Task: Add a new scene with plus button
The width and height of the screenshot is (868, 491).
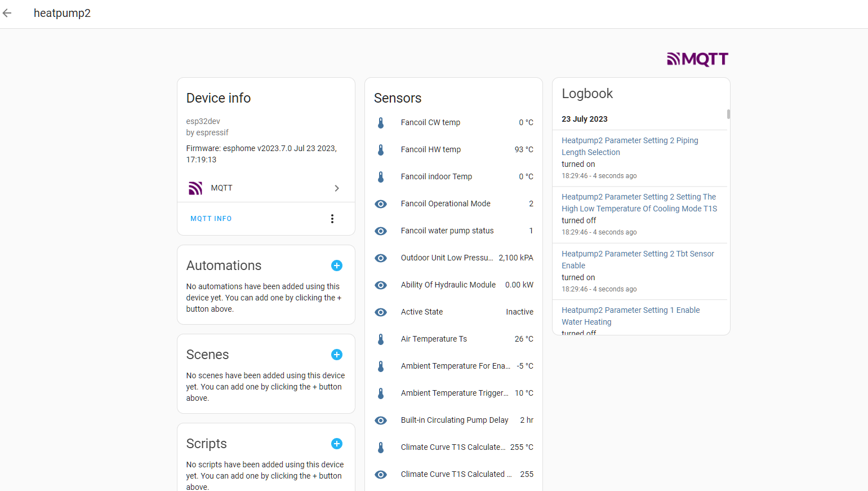Action: 337,355
